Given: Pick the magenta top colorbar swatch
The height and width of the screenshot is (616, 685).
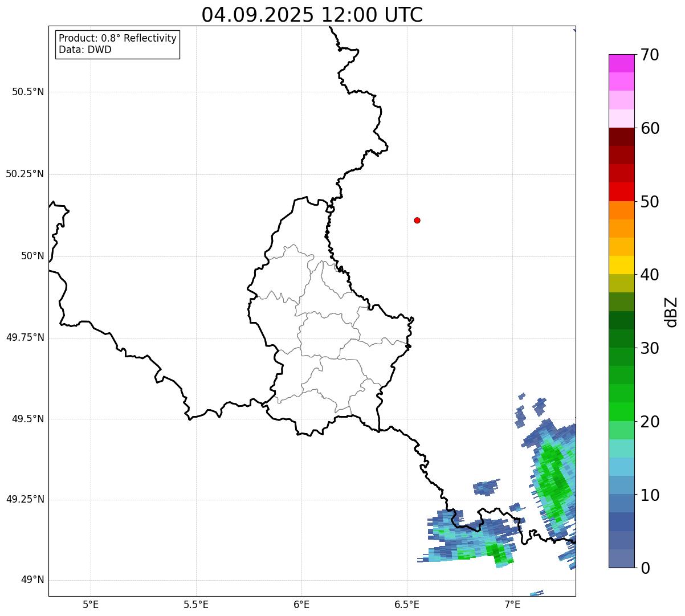Looking at the screenshot, I should click(x=621, y=63).
